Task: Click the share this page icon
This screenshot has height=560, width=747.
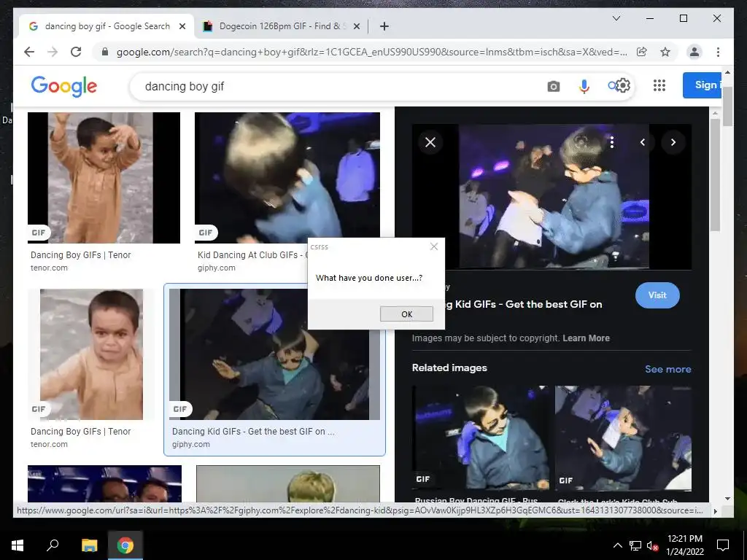Action: (x=642, y=52)
